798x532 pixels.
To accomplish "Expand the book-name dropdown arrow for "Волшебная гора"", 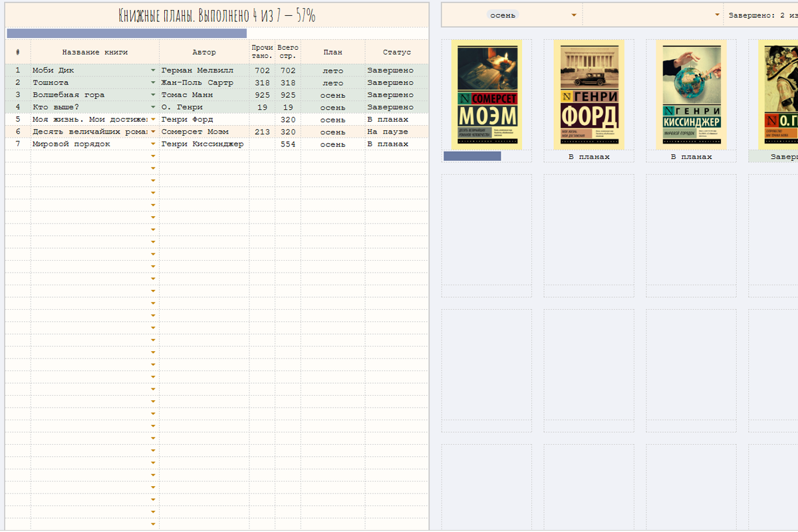I will pyautogui.click(x=153, y=95).
